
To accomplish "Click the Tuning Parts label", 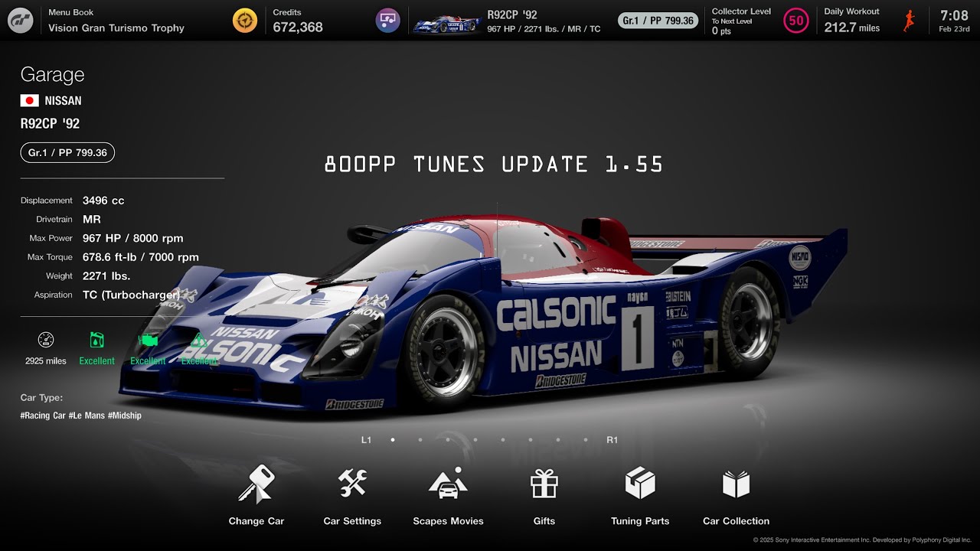I will coord(640,521).
